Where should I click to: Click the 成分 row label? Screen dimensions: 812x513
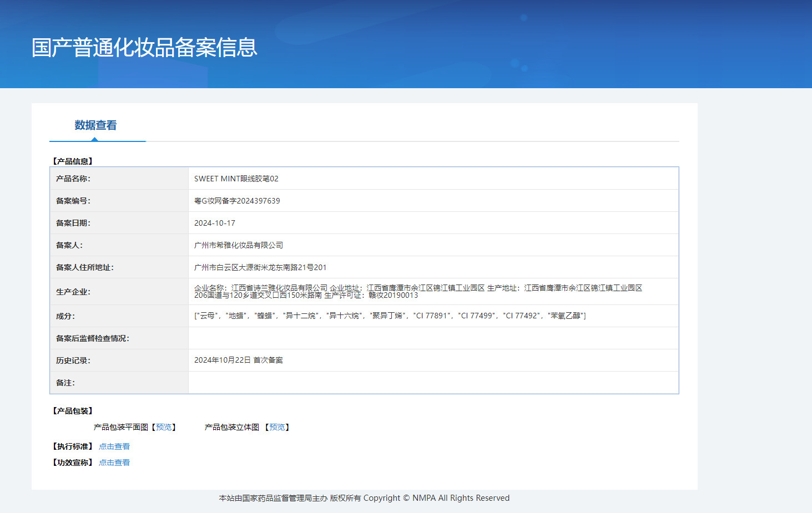click(65, 316)
